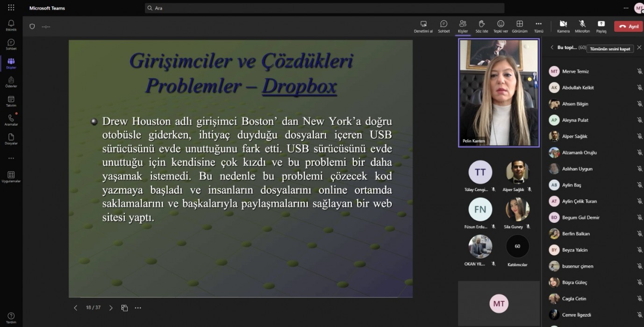Click the meeting shield security icon
Image resolution: width=644 pixels, height=327 pixels.
pyautogui.click(x=32, y=27)
